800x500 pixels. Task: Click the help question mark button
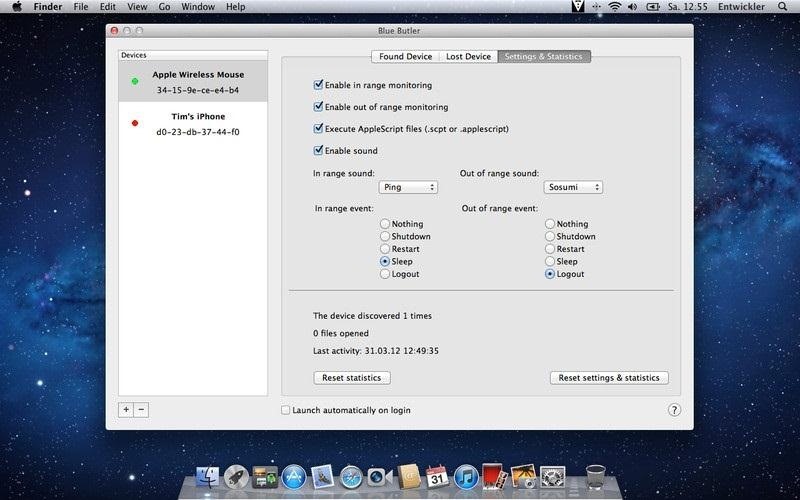(674, 410)
